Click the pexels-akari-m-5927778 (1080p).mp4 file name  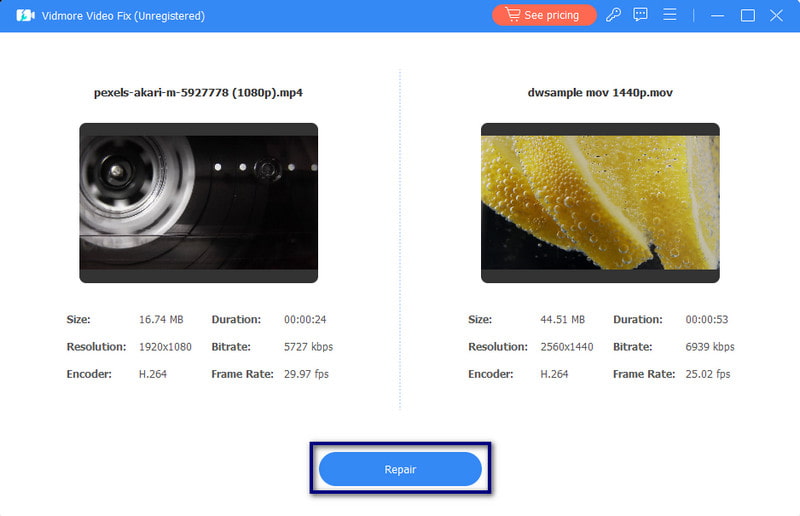(198, 93)
